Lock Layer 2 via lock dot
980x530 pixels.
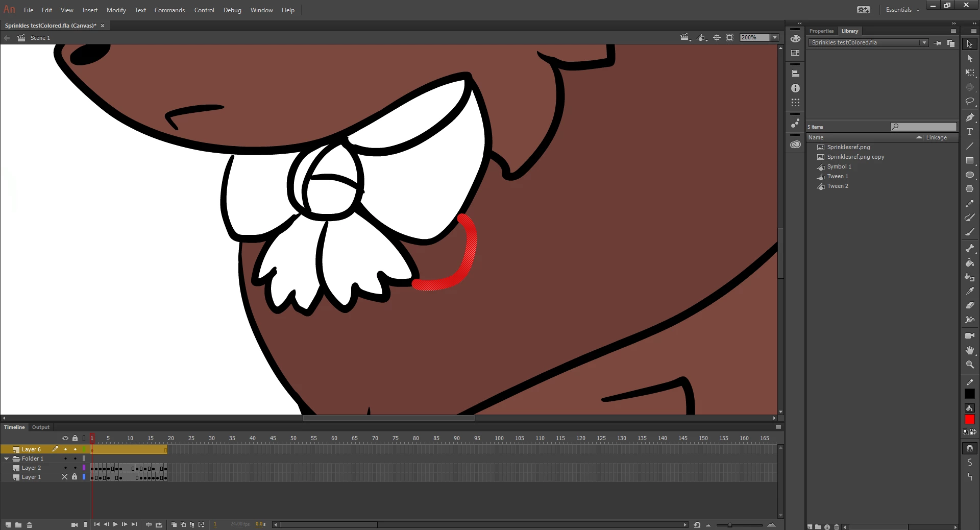tap(75, 468)
